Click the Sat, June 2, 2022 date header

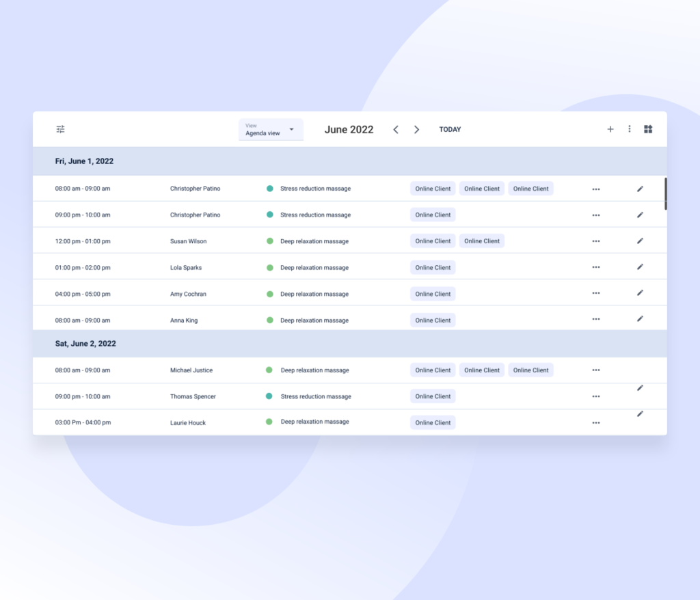click(x=85, y=343)
